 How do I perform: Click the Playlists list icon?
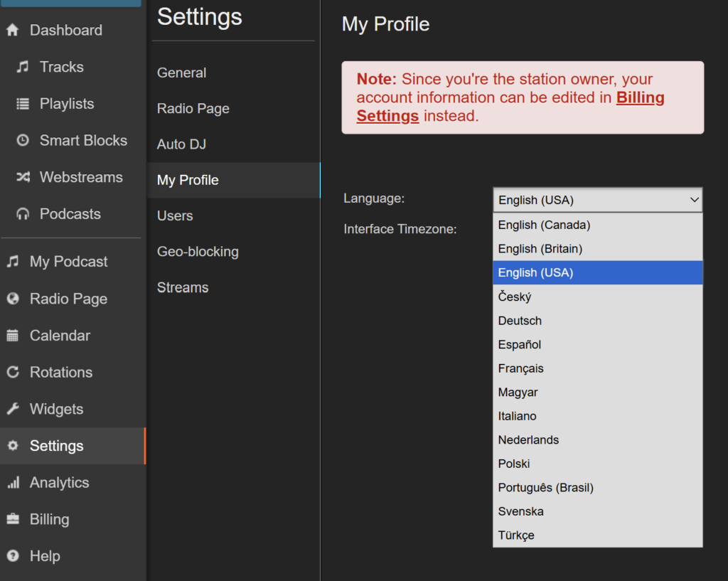[23, 104]
